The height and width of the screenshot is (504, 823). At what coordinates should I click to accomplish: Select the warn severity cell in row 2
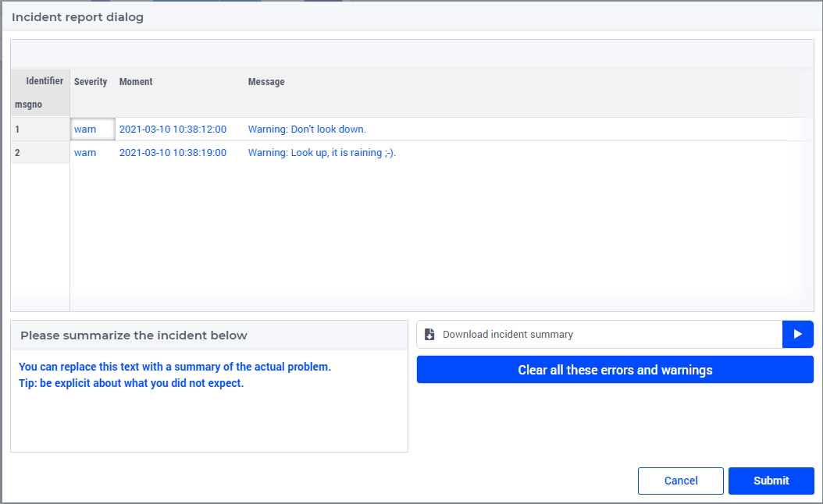[x=92, y=153]
